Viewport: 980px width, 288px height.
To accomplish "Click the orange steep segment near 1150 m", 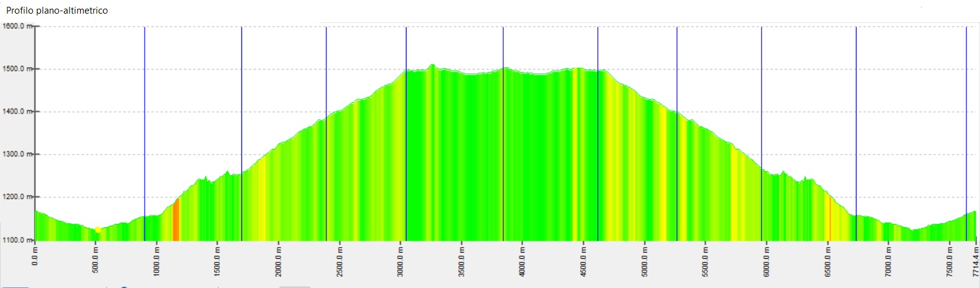I will tap(176, 220).
